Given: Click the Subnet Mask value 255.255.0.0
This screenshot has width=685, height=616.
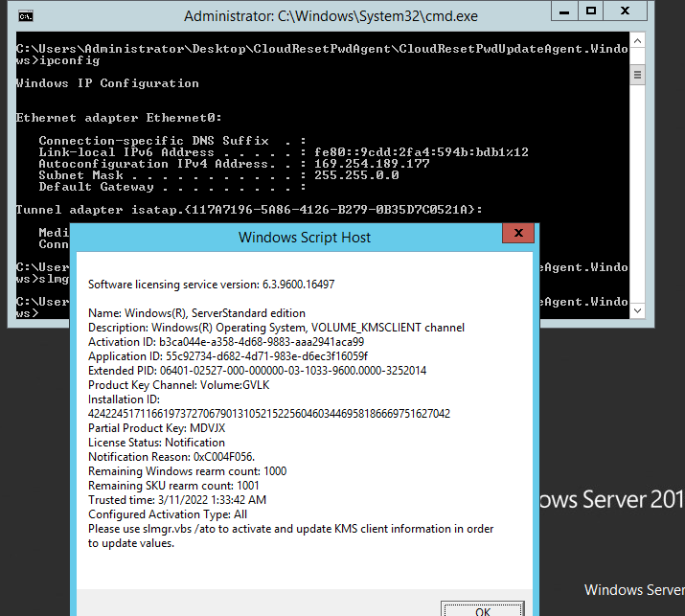Looking at the screenshot, I should pyautogui.click(x=356, y=175).
